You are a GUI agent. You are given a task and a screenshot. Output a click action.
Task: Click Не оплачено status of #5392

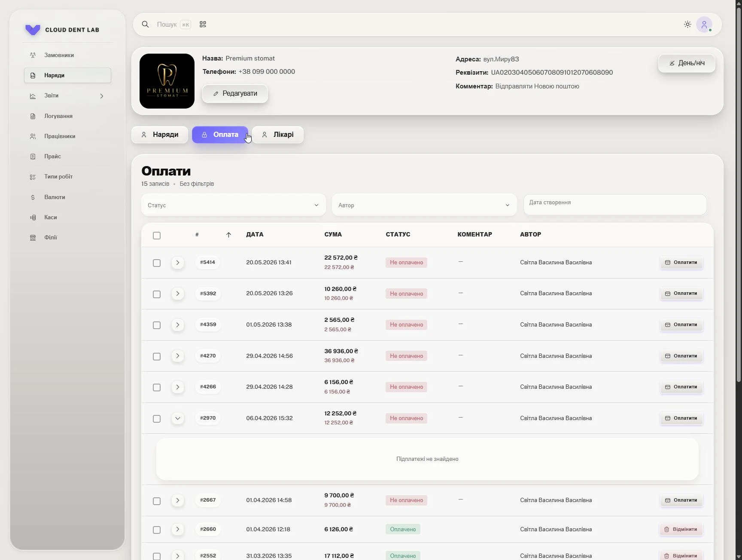(406, 294)
